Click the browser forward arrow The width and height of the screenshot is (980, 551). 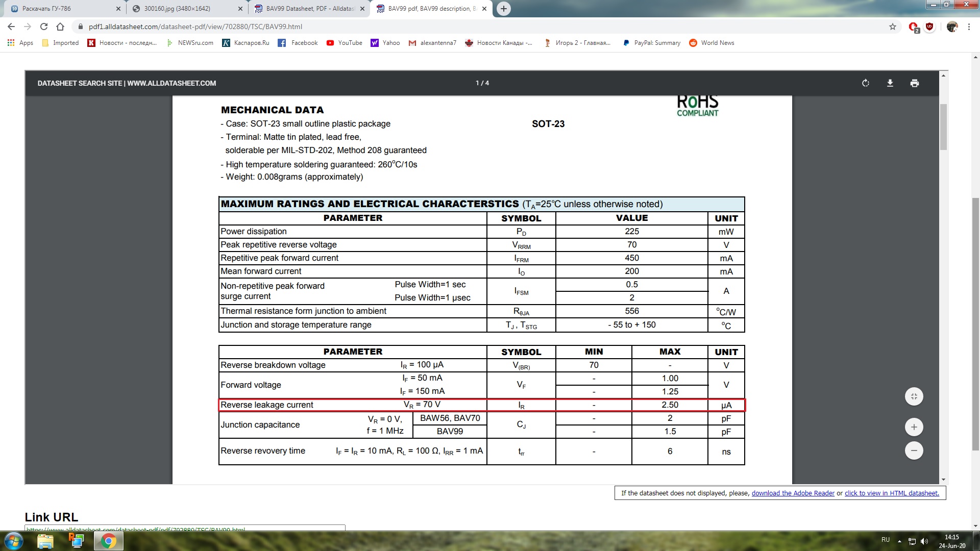pos(28,27)
